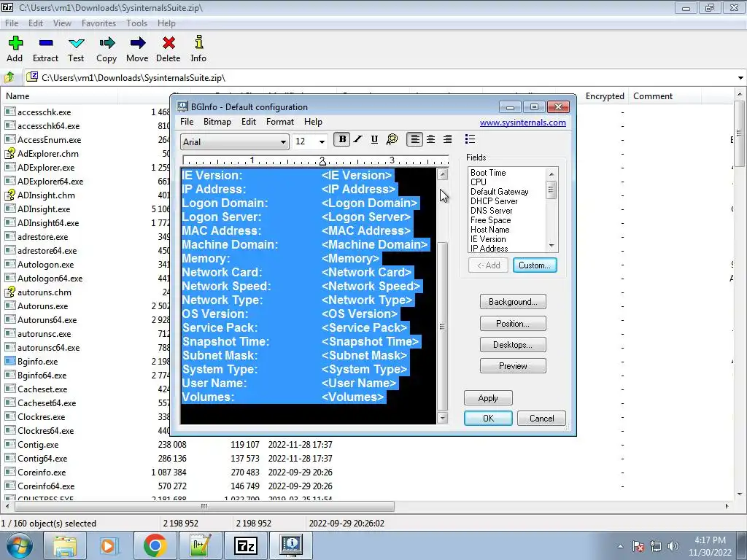This screenshot has width=747, height=560.
Task: Click OK in BGInfo dialog
Action: click(488, 419)
